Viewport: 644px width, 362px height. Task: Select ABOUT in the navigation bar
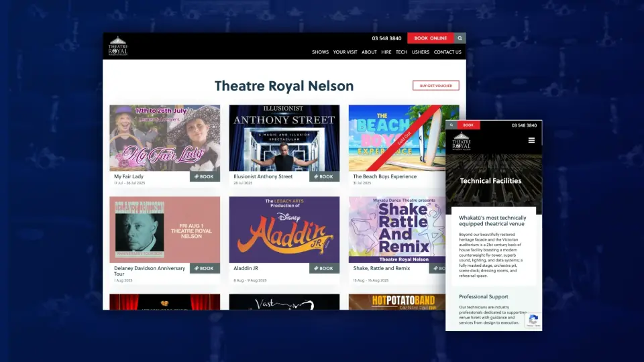369,52
